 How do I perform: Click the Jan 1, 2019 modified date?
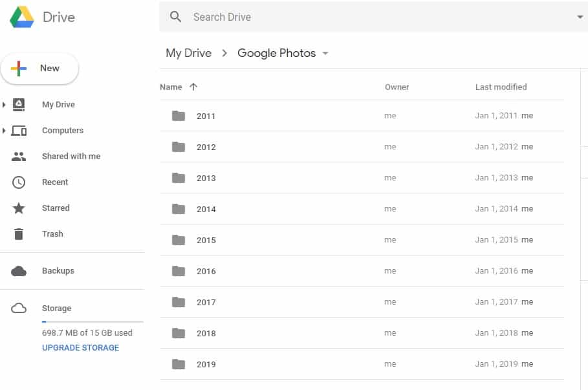pyautogui.click(x=496, y=363)
